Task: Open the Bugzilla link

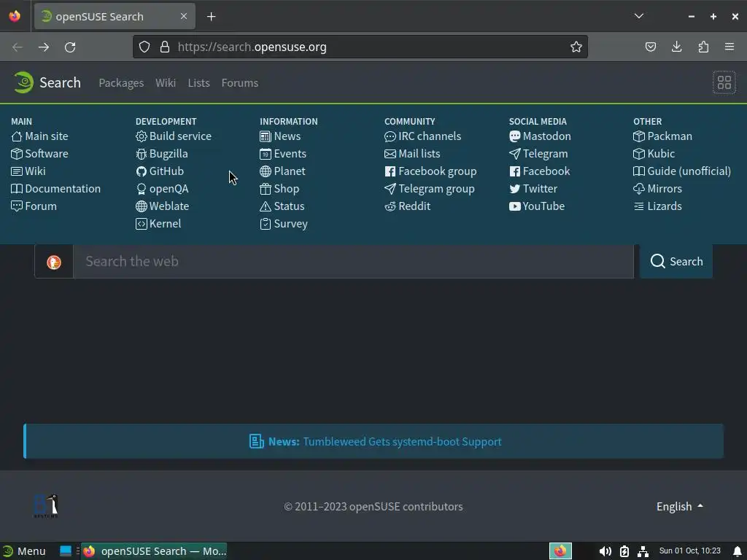Action: (161, 154)
